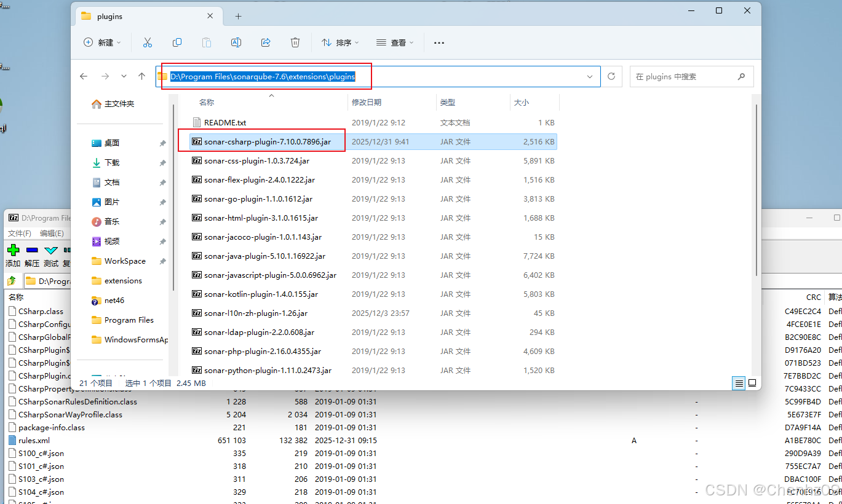This screenshot has height=504, width=842.
Task: Switch to large thumbnails view using status bar icon
Action: point(752,383)
